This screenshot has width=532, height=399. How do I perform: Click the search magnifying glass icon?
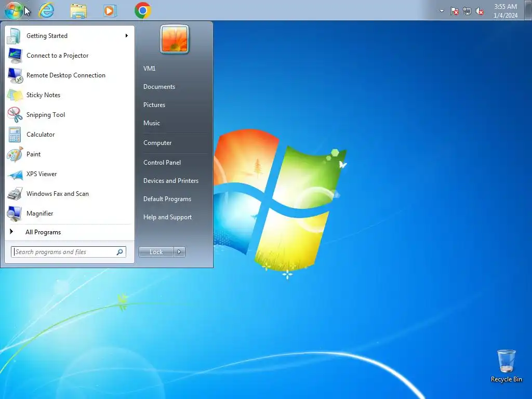(120, 252)
